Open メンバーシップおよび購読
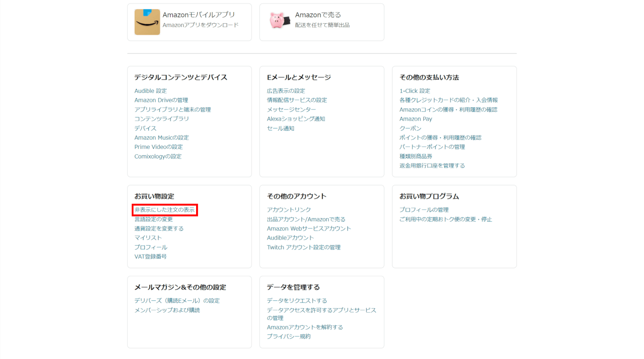This screenshot has height=359, width=644. pos(167,310)
